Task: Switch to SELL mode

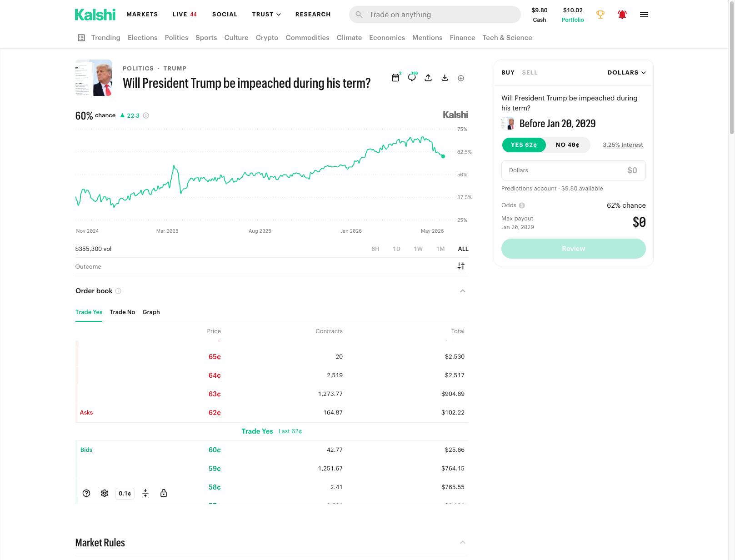Action: [530, 73]
